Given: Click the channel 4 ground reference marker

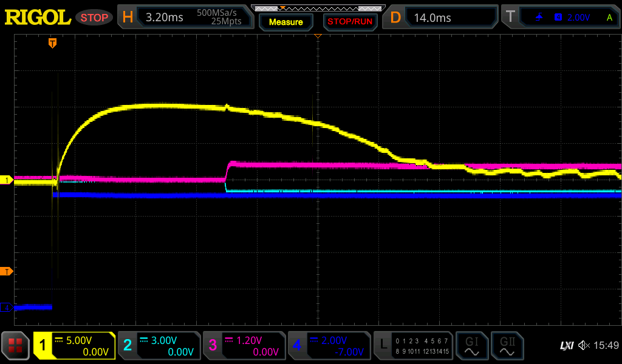Looking at the screenshot, I should pyautogui.click(x=7, y=308).
